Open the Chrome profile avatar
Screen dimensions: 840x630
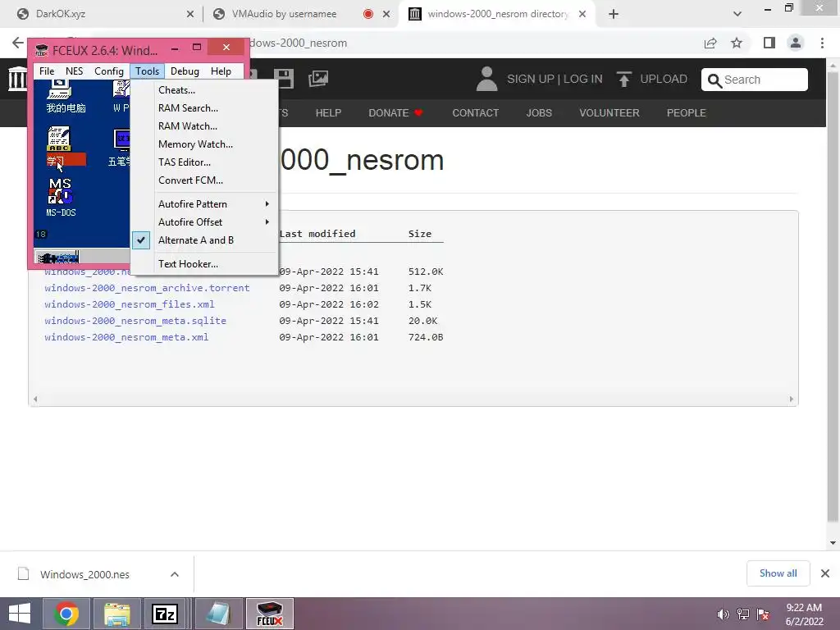(796, 43)
